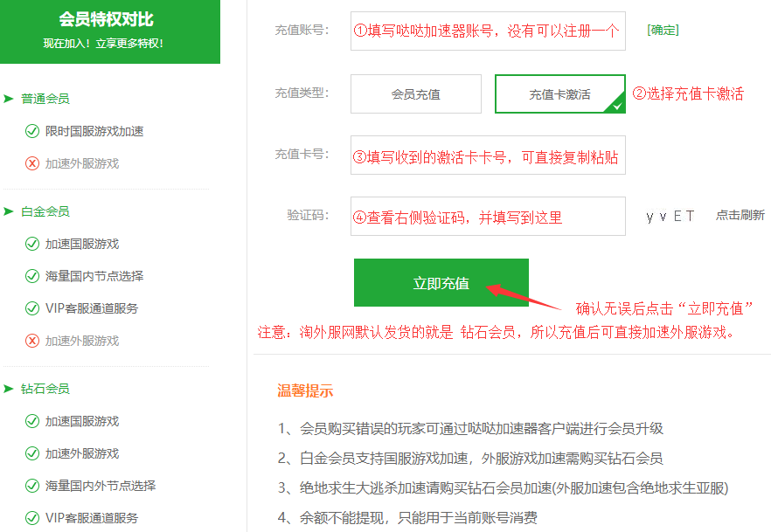Click the cross icon under 白金会员
The image size is (771, 532).
[32, 341]
